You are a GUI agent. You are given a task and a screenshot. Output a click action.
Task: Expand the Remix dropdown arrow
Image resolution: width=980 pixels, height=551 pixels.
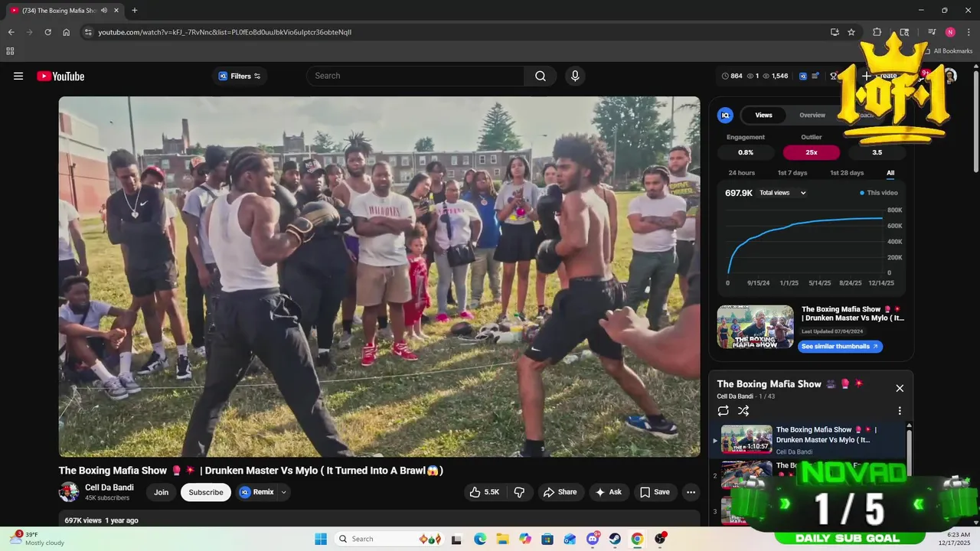[284, 492]
